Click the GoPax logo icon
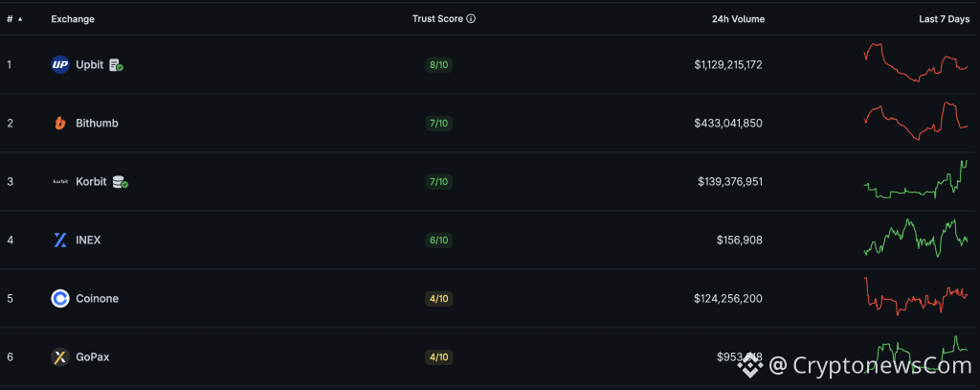Screen dimensions: 980x390 click(60, 357)
